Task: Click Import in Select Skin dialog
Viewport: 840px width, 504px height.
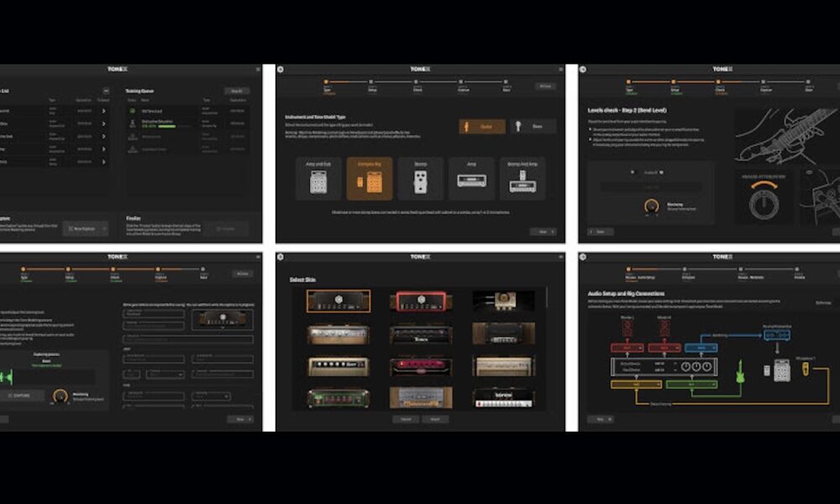Action: coord(434,419)
